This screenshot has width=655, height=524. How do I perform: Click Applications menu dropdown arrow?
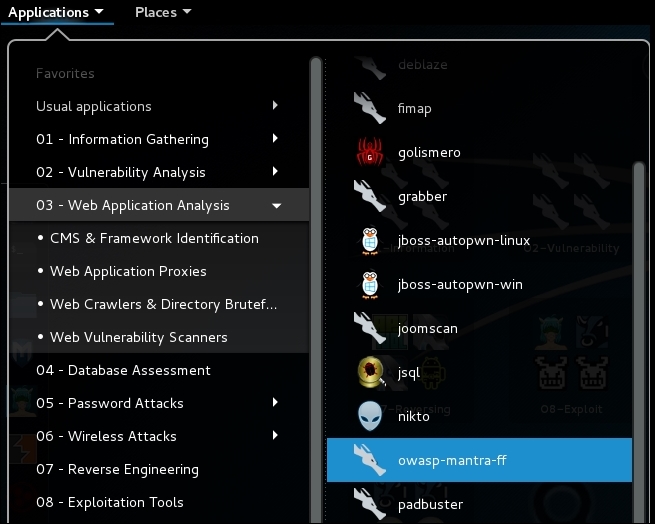[99, 12]
